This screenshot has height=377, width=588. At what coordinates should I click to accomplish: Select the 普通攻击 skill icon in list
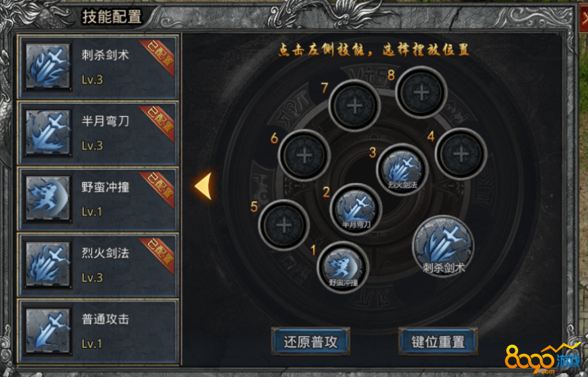pos(48,331)
